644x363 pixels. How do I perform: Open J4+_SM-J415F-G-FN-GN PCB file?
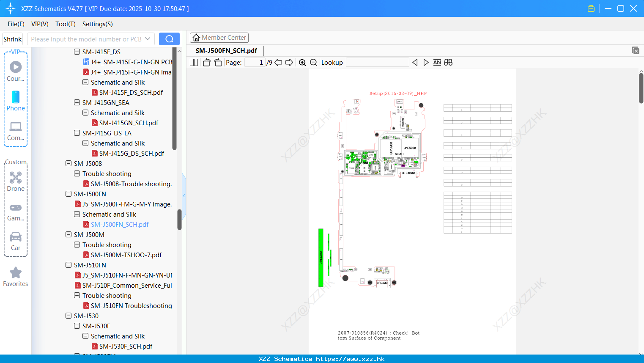[131, 62]
